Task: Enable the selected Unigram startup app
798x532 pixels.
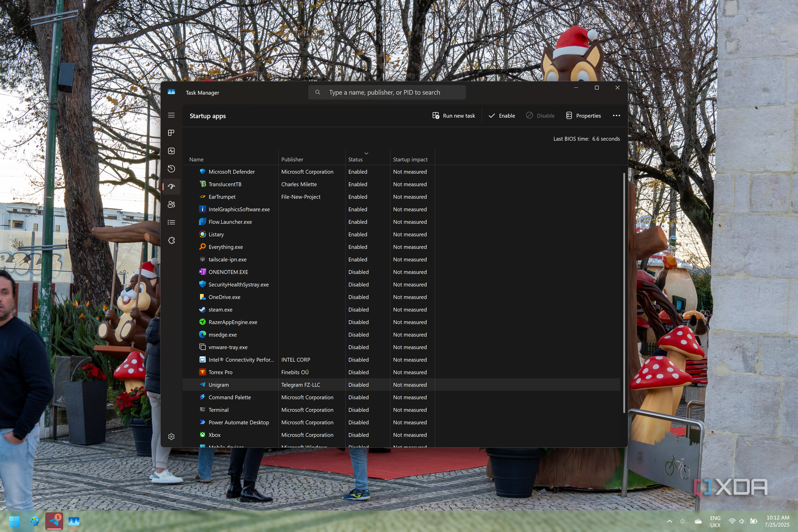Action: (502, 116)
